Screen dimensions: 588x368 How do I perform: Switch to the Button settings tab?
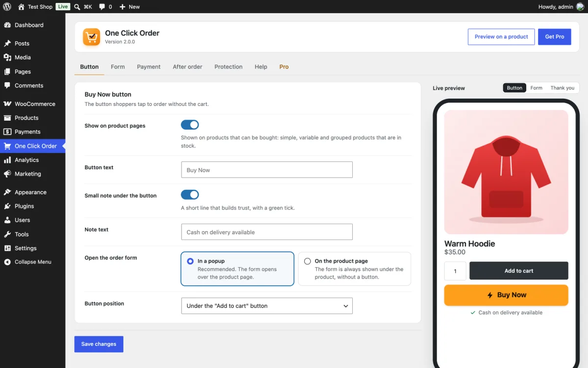(89, 67)
